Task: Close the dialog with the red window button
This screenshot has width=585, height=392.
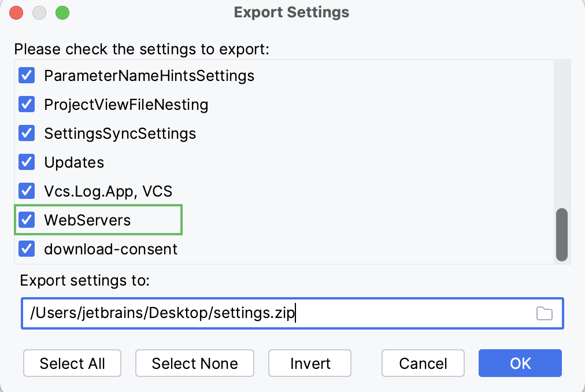Action: pyautogui.click(x=16, y=13)
